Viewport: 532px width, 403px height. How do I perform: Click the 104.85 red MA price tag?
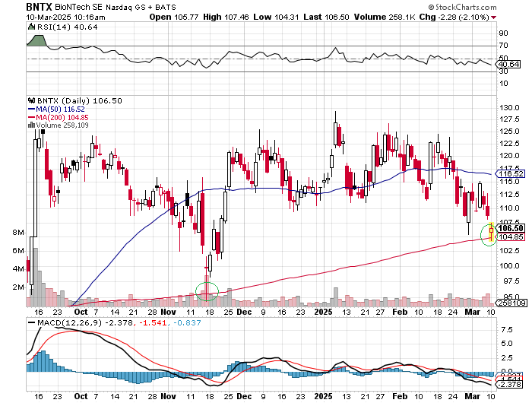pyautogui.click(x=511, y=237)
